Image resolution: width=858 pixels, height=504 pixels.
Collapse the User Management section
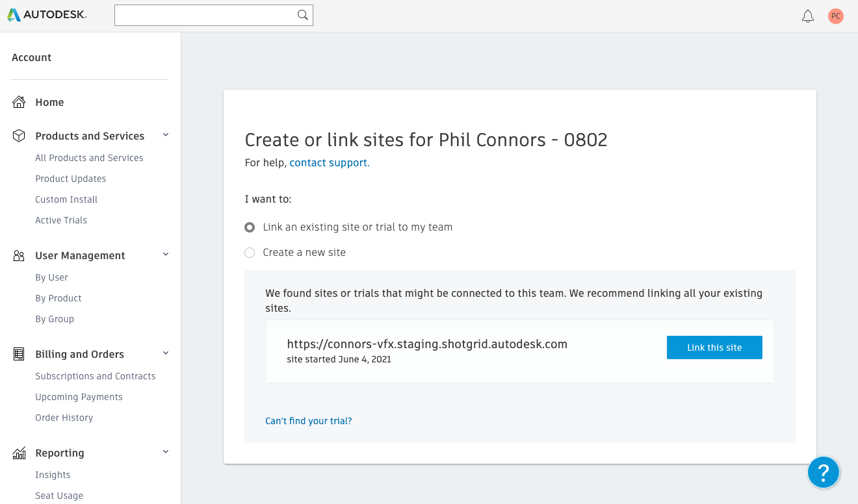[166, 255]
